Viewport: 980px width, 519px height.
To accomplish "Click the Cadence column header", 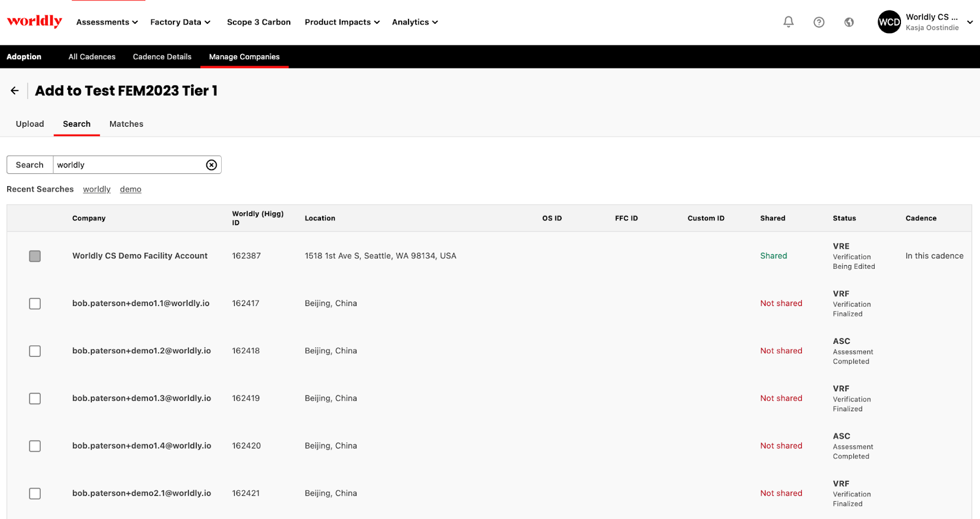I will coord(921,218).
